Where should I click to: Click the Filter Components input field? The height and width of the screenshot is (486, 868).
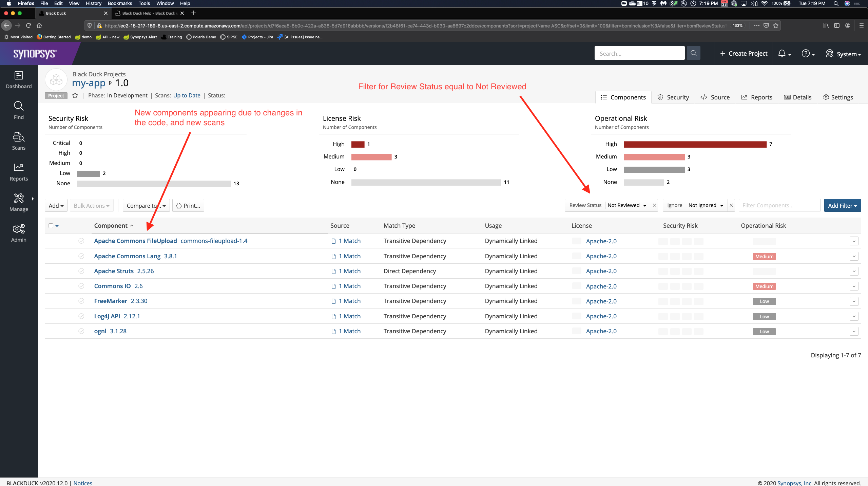tap(779, 205)
